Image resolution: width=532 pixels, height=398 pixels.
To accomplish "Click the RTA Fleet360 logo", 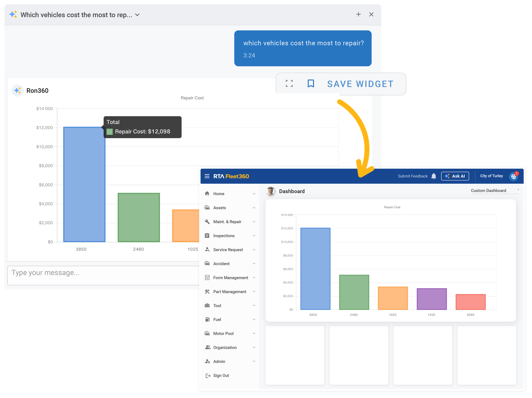I will point(231,176).
